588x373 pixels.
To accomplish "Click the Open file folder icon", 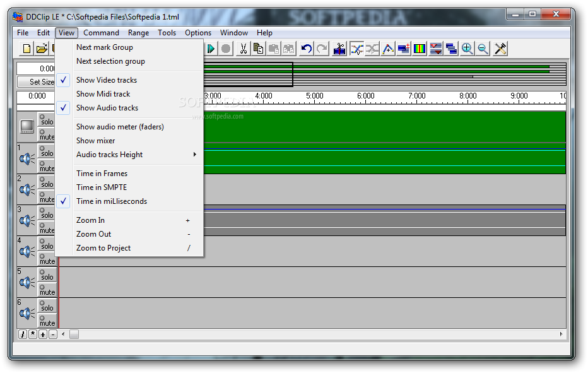I will pos(42,49).
